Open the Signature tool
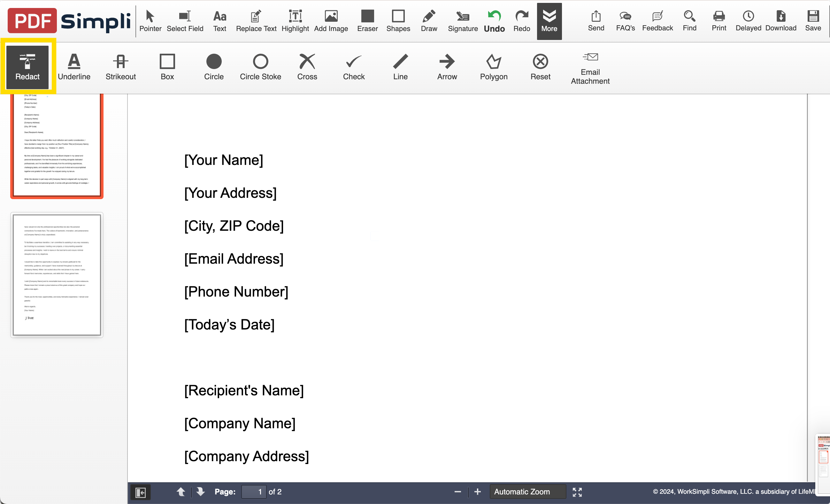This screenshot has height=504, width=830. 463,21
